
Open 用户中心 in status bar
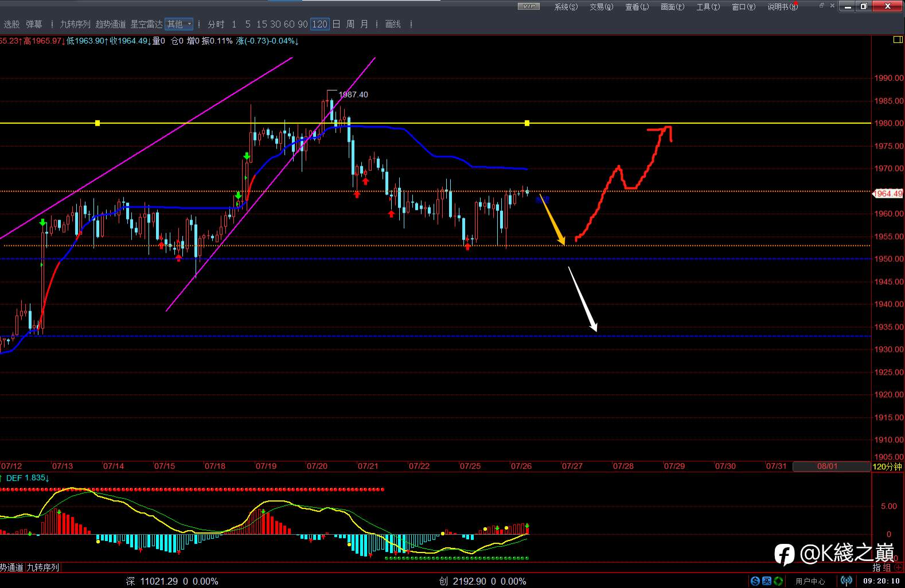click(x=810, y=581)
